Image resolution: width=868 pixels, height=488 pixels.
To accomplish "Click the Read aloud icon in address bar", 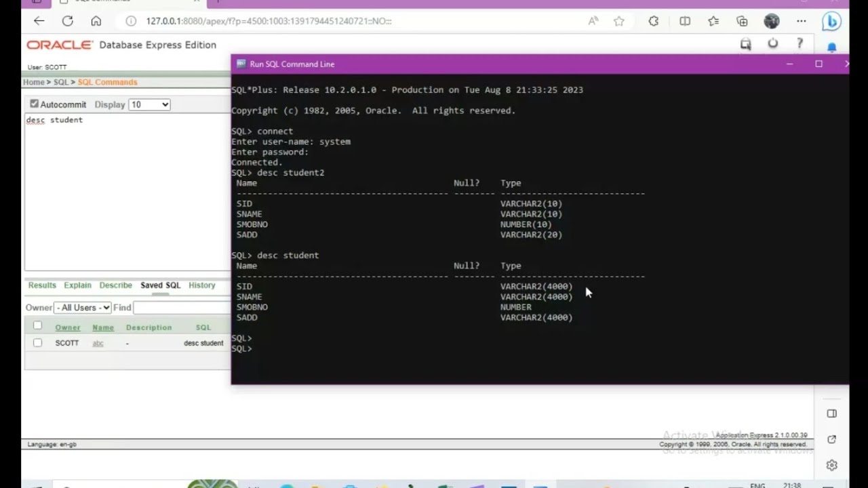I will [593, 21].
